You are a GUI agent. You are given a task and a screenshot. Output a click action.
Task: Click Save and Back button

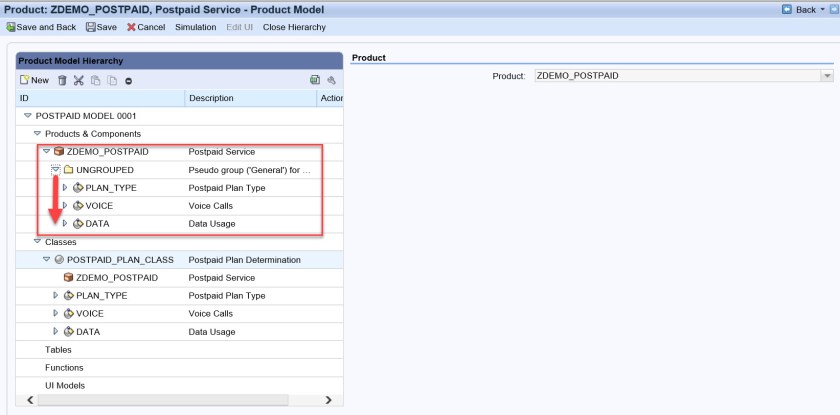pos(41,27)
